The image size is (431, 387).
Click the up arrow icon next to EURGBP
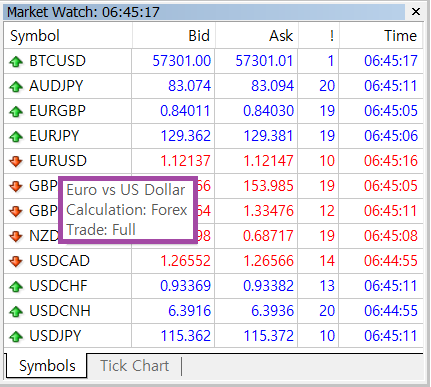click(x=16, y=112)
